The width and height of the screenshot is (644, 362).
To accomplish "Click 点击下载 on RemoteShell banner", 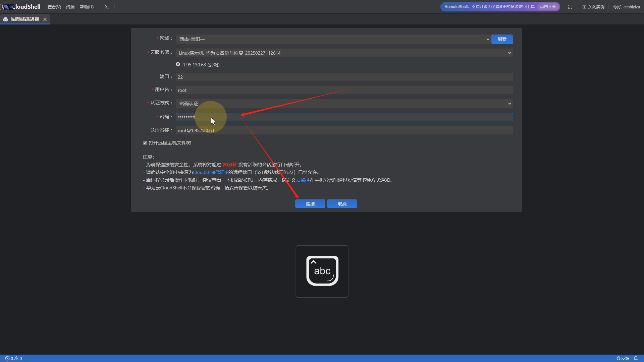I will coord(548,7).
